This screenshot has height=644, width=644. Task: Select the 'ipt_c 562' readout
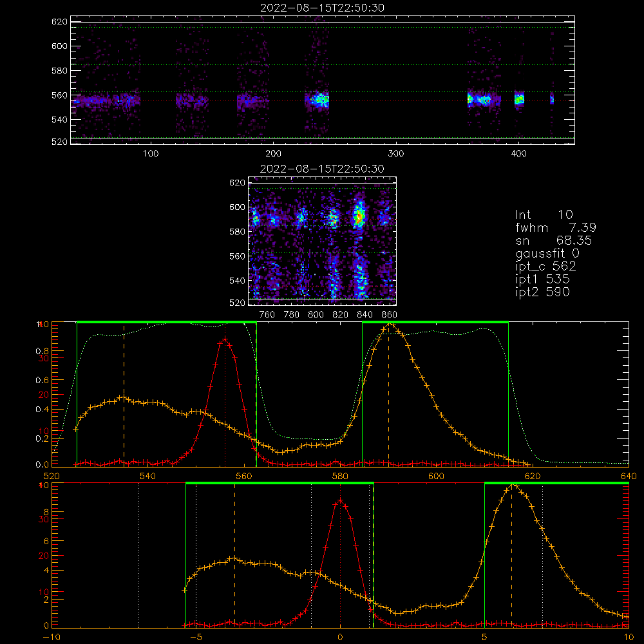546,266
